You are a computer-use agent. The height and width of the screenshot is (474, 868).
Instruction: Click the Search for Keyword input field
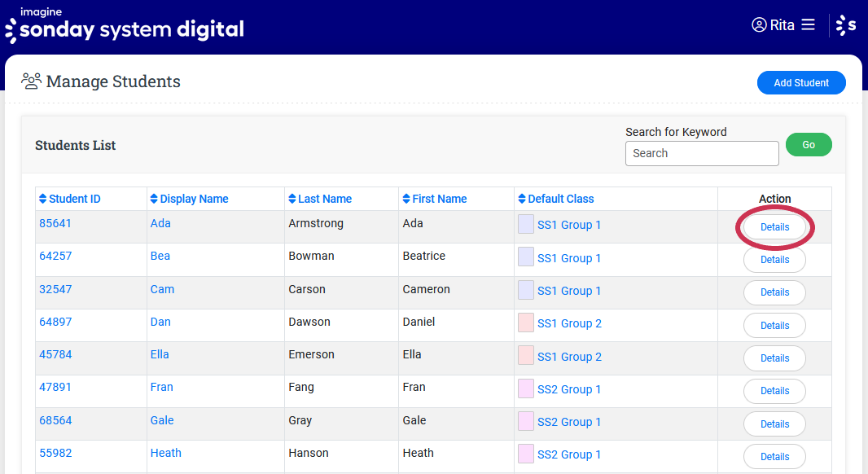point(702,153)
